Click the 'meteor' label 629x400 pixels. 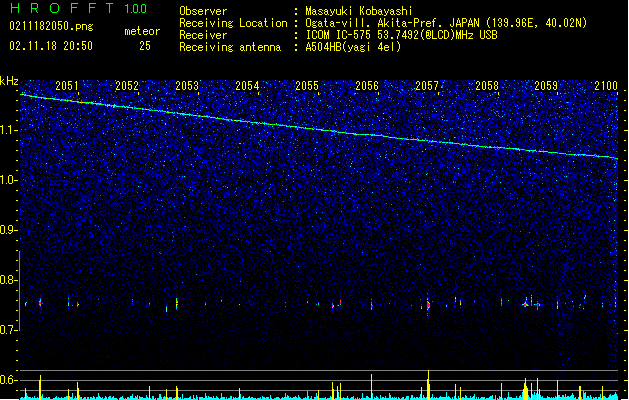point(142,31)
